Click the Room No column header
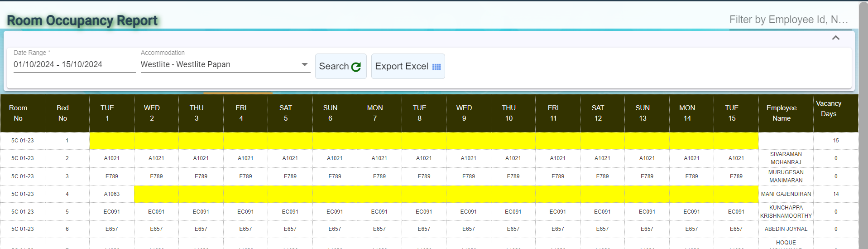The width and height of the screenshot is (868, 249). point(18,113)
